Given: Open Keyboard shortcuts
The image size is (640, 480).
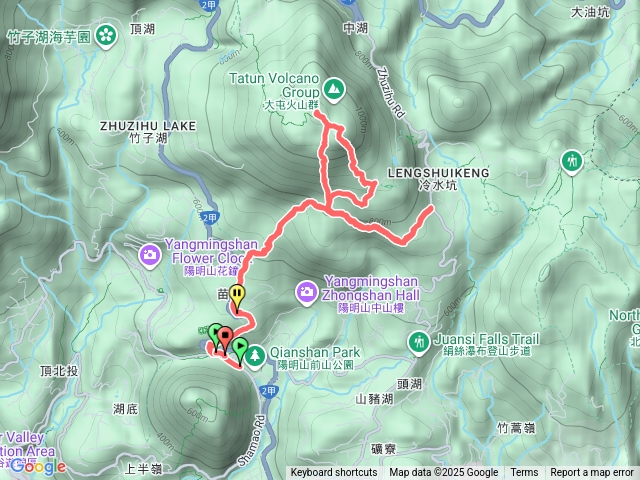Looking at the screenshot, I should [334, 473].
